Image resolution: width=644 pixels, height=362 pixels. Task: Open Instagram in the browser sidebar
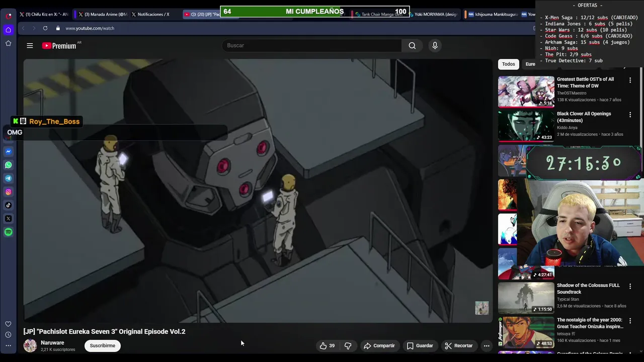tap(9, 192)
